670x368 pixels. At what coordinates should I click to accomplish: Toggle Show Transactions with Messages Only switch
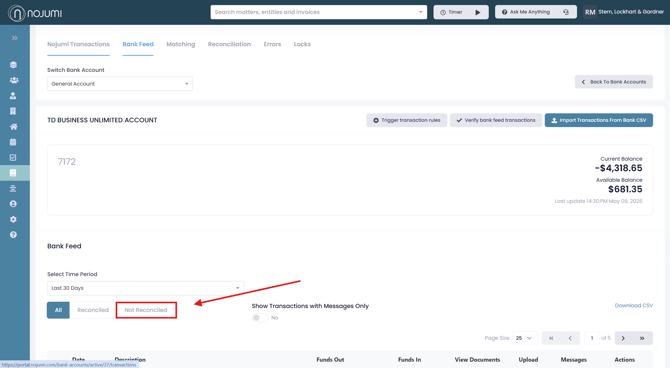[259, 318]
